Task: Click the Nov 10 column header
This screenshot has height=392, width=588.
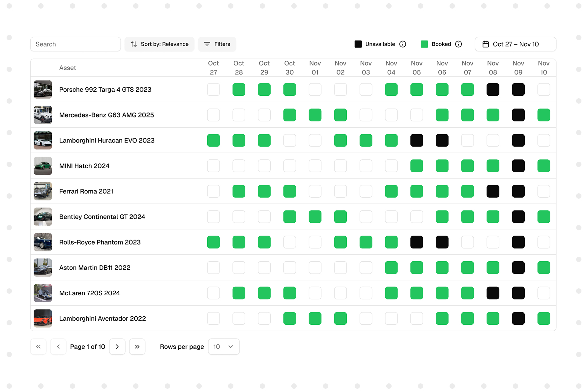Action: 544,68
